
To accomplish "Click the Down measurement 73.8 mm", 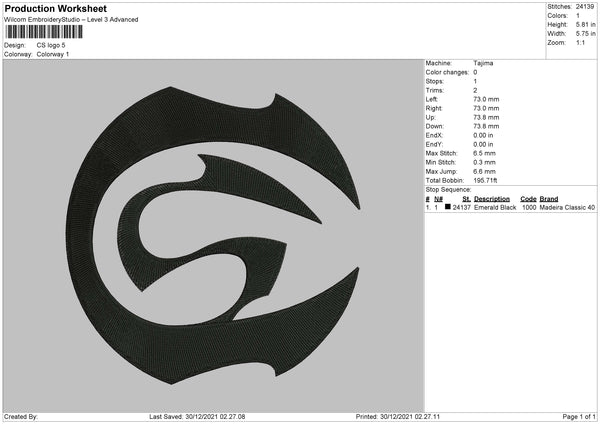I will click(486, 126).
